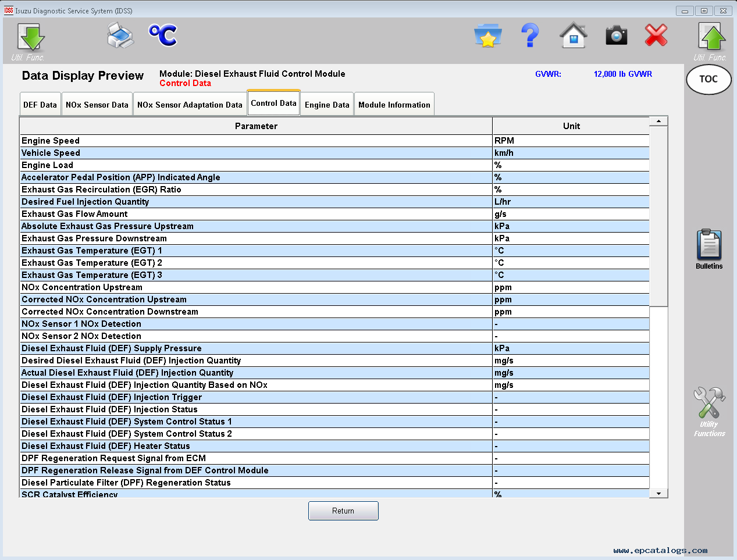
Task: Select the Vehicle Speed row
Action: (334, 153)
